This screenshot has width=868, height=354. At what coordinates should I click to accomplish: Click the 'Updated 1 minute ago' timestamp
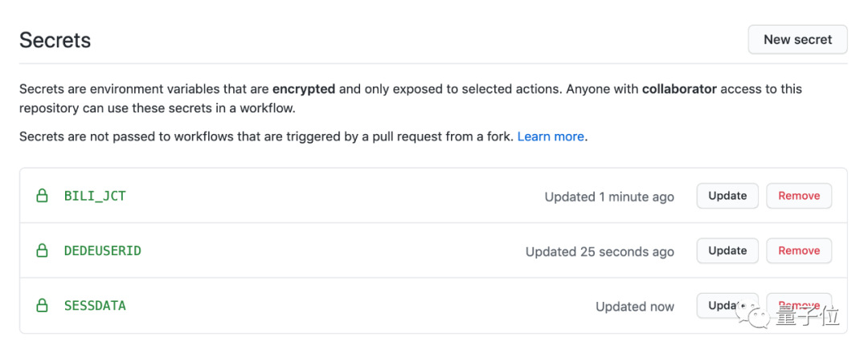(609, 197)
